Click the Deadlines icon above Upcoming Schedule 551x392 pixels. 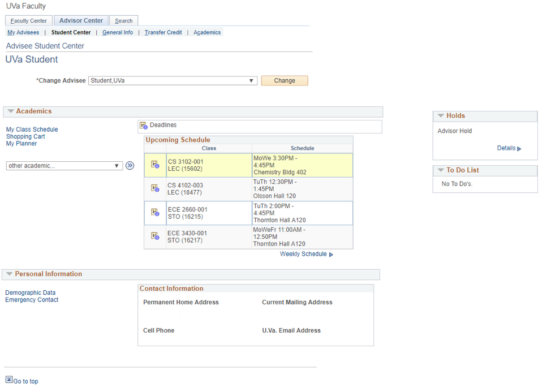(144, 126)
